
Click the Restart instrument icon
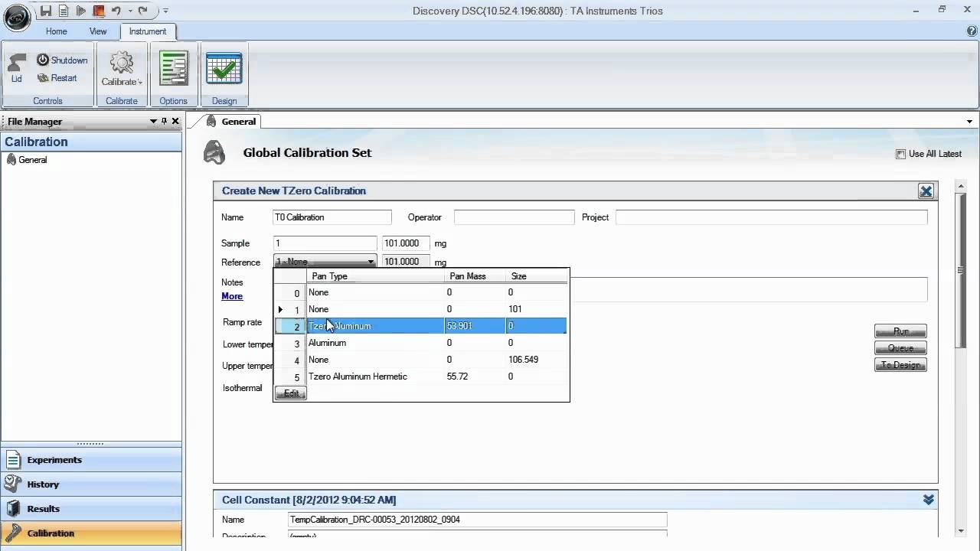pyautogui.click(x=43, y=78)
